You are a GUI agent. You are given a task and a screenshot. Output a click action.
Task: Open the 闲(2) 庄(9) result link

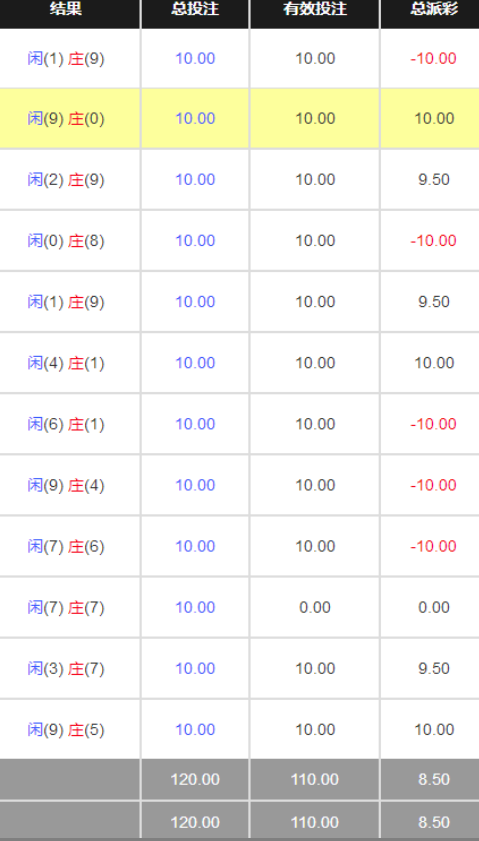pyautogui.click(x=66, y=180)
